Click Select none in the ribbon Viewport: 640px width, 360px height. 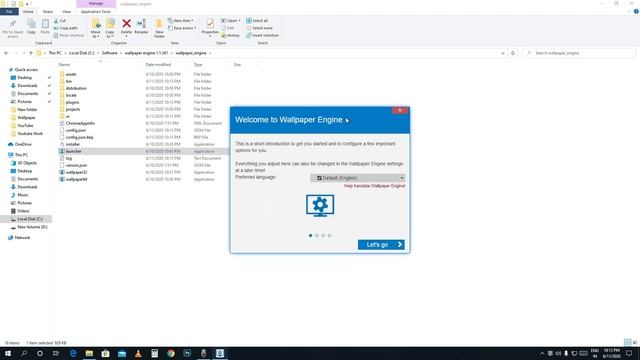pos(259,28)
